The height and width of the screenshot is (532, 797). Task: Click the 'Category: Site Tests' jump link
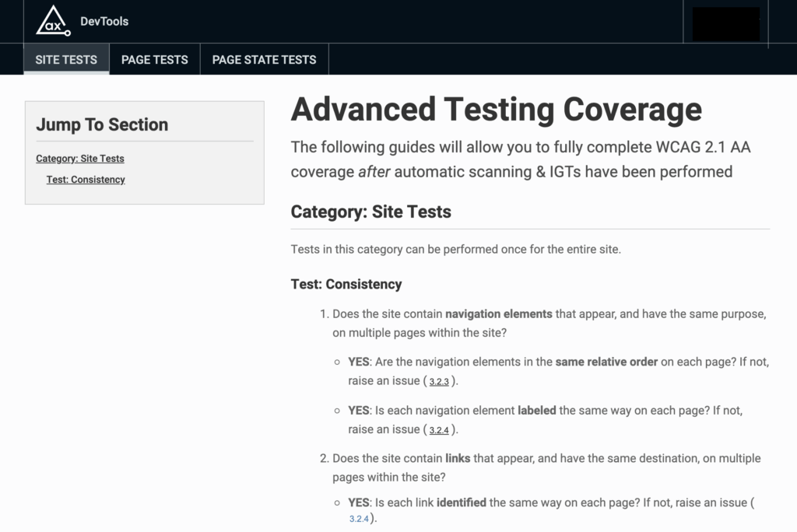point(81,158)
